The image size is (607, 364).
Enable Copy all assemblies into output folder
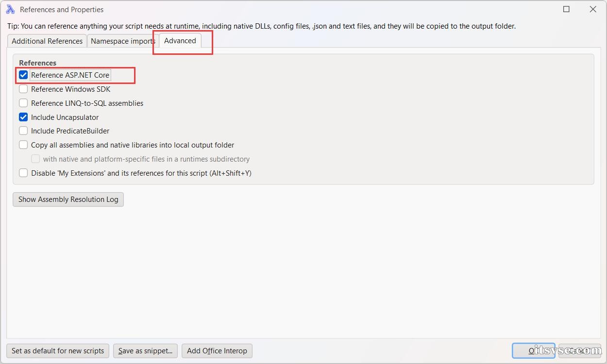[23, 145]
